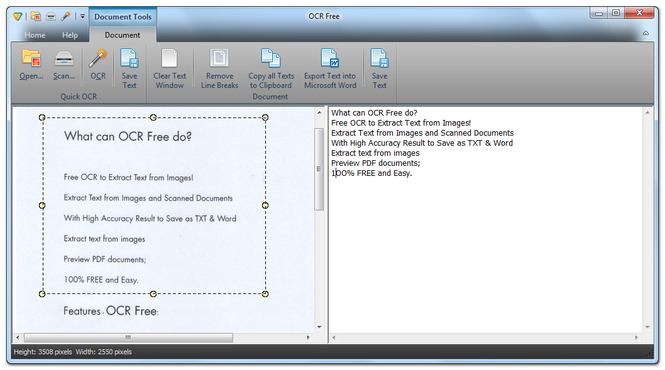The height and width of the screenshot is (370, 665).
Task: Click text pane scroll down arrow
Action: pyautogui.click(x=648, y=327)
